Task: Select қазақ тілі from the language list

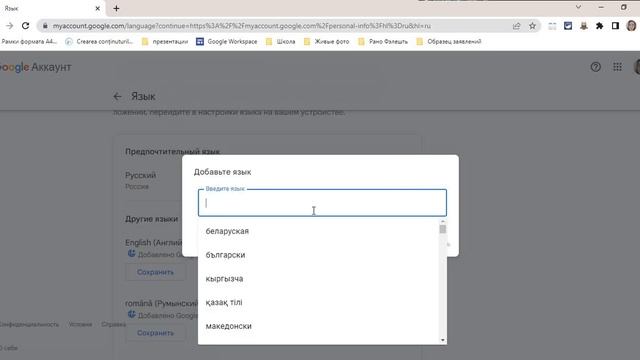Action: [318, 302]
